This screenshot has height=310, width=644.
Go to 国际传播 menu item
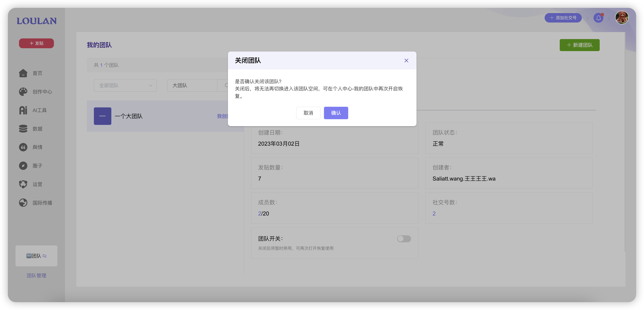pos(42,203)
